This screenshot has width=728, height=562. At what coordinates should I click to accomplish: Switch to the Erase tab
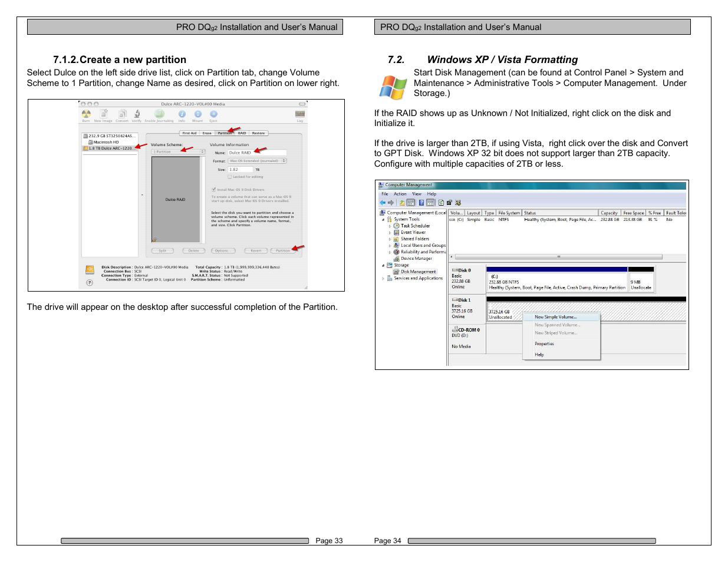click(x=207, y=133)
